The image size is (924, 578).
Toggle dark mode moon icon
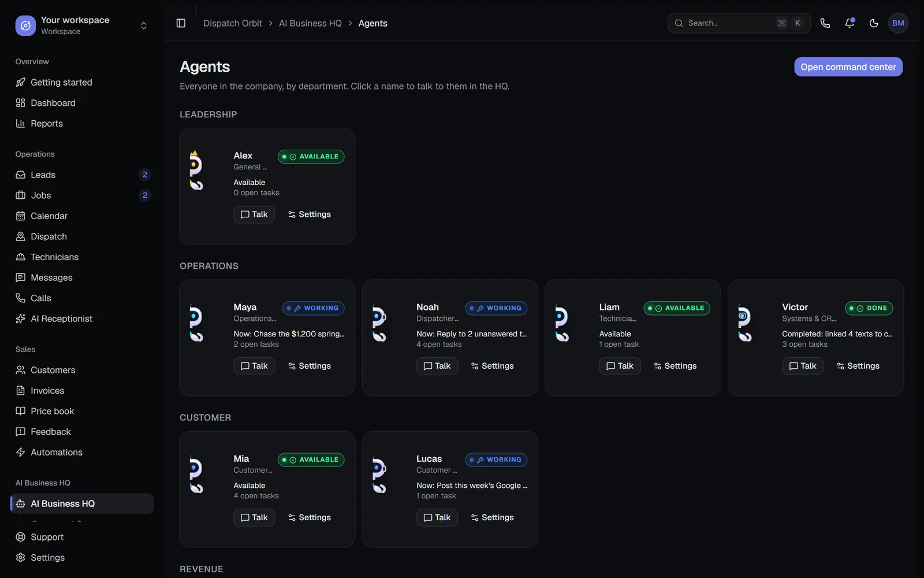click(874, 23)
